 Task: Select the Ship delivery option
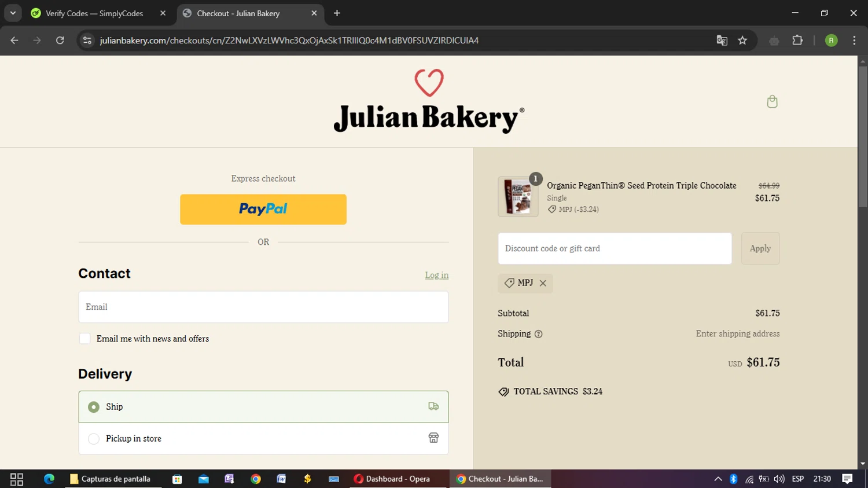(x=263, y=407)
